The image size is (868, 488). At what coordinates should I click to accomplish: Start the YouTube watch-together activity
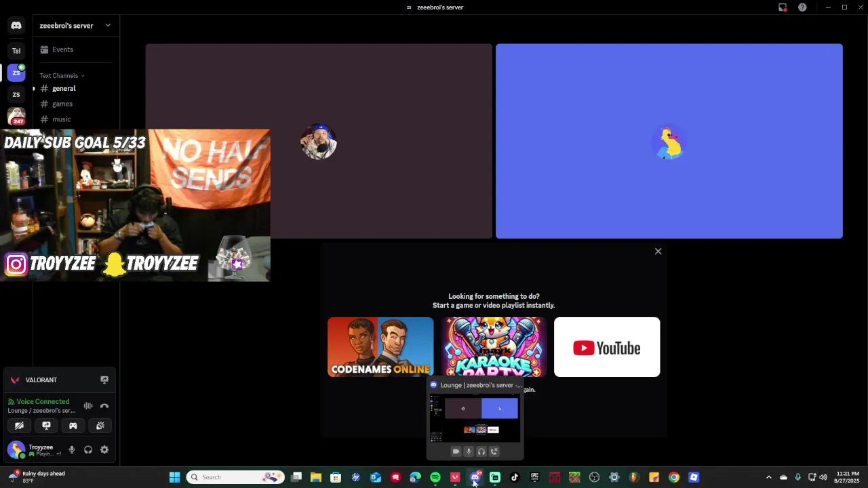(x=607, y=347)
